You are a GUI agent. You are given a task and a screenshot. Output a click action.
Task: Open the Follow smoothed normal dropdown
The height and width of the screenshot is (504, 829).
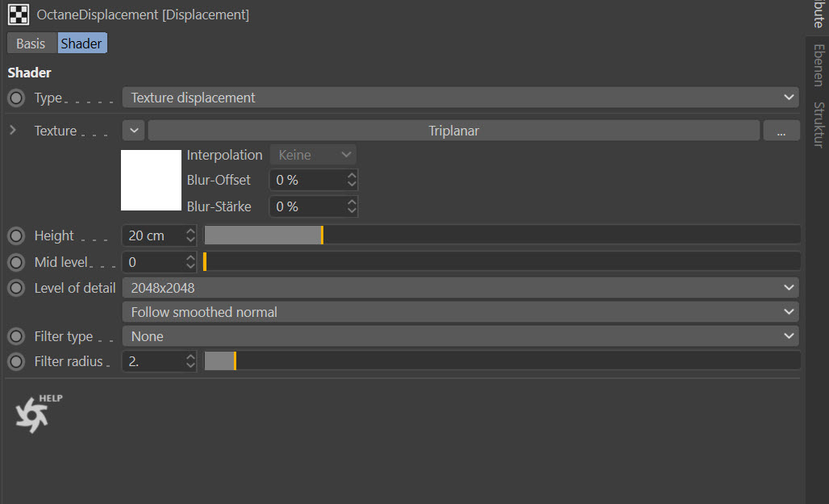point(460,312)
